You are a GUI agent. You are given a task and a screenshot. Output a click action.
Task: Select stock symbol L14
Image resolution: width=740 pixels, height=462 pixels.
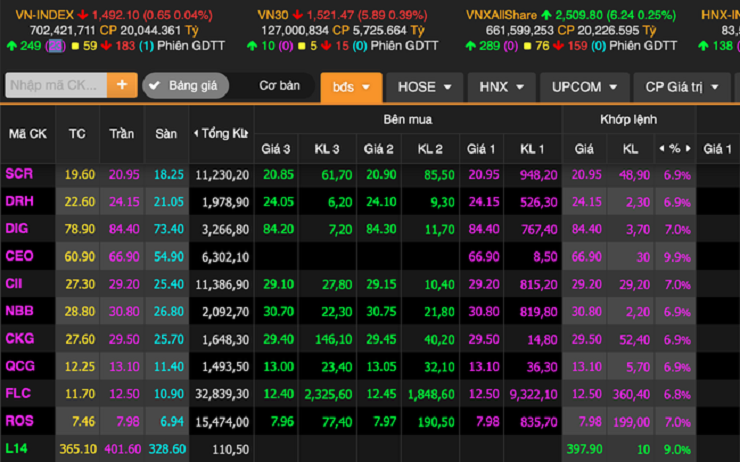pos(17,448)
